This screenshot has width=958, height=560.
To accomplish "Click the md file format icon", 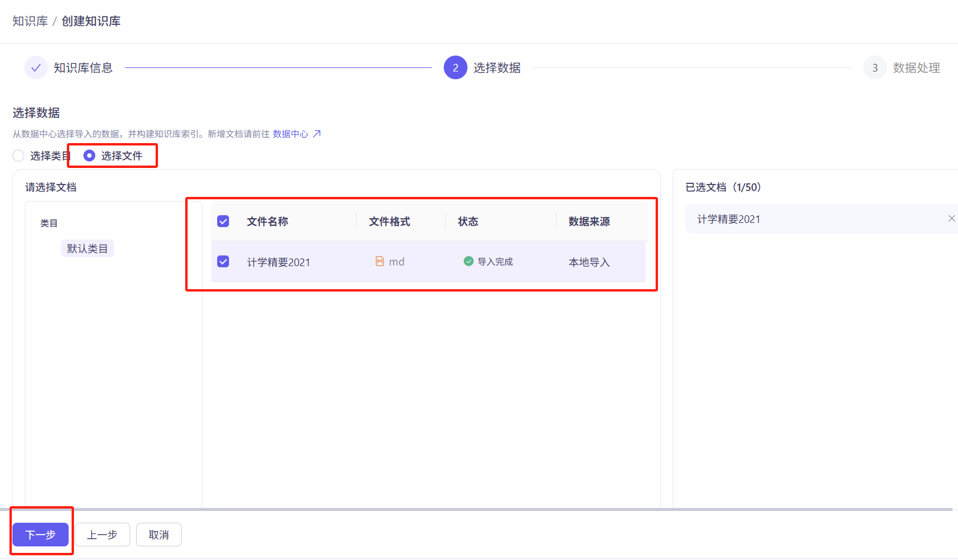I will click(x=380, y=261).
